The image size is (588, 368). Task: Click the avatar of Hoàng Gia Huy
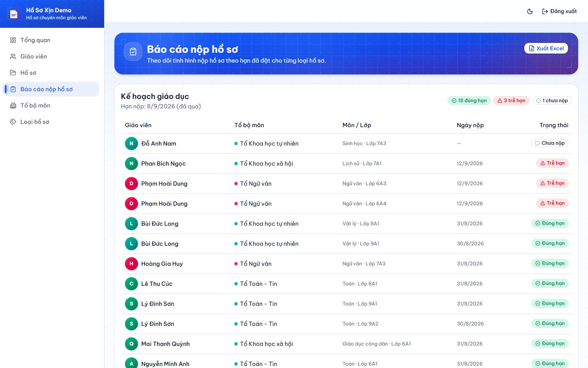131,264
